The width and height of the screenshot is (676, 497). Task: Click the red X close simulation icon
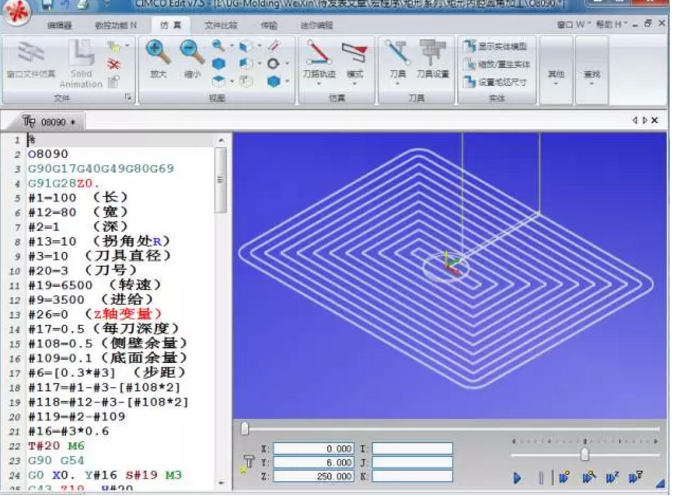114,65
